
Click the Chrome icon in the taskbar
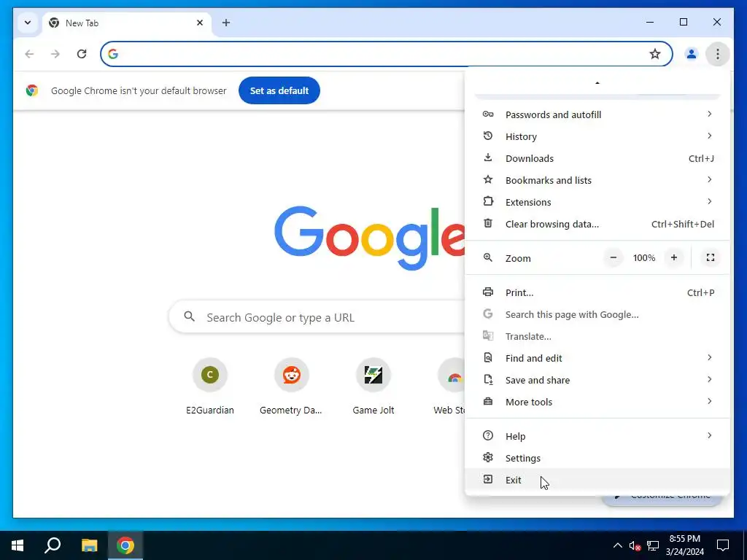pyautogui.click(x=125, y=545)
